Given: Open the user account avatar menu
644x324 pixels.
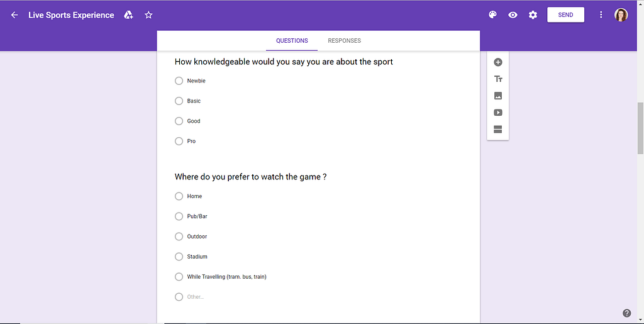Looking at the screenshot, I should click(x=621, y=15).
